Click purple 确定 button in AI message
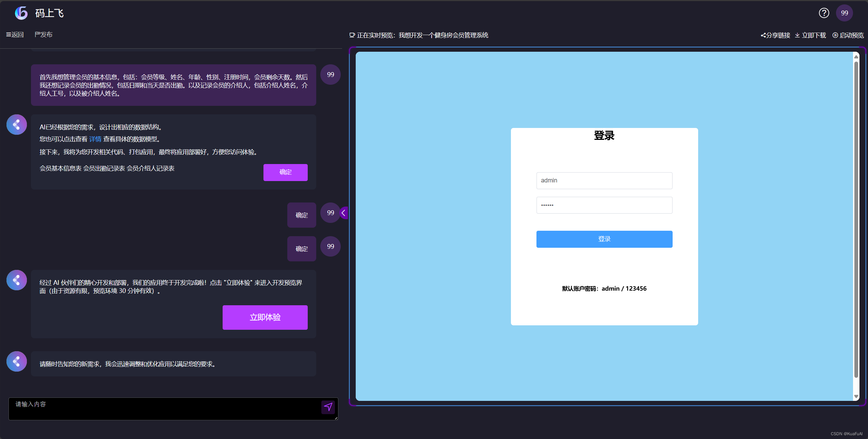The width and height of the screenshot is (868, 439). coord(285,172)
